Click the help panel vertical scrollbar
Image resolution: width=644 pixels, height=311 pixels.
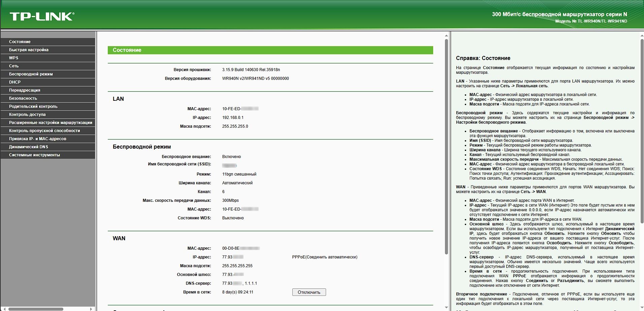click(642, 131)
